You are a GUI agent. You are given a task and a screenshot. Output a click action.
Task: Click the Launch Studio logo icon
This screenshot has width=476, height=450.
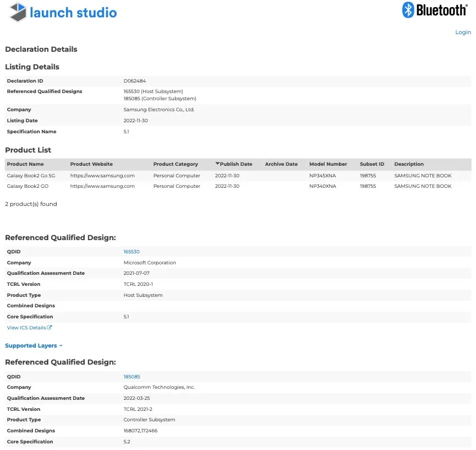click(18, 12)
